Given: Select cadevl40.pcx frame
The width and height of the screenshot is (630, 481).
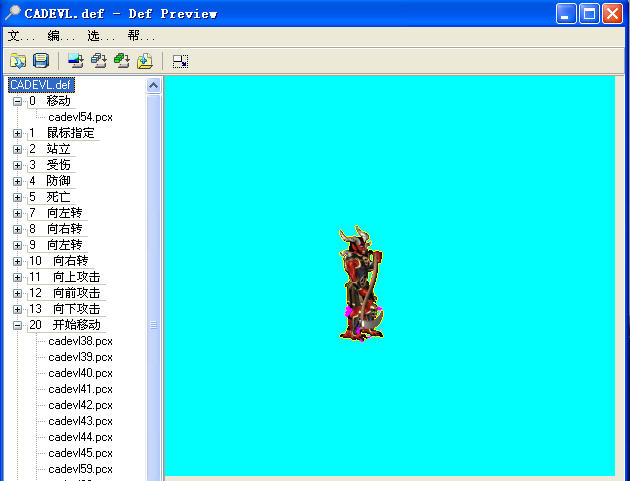Looking at the screenshot, I should click(x=80, y=373).
